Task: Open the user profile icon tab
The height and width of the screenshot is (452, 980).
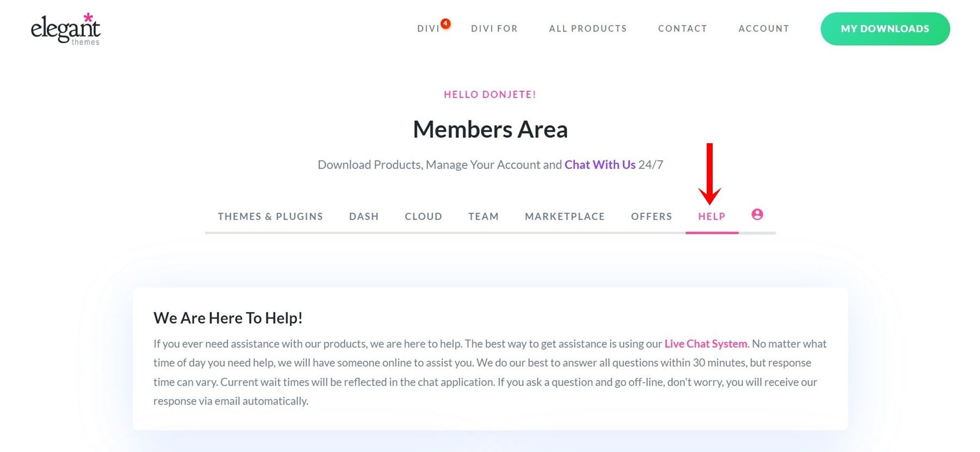Action: click(757, 215)
